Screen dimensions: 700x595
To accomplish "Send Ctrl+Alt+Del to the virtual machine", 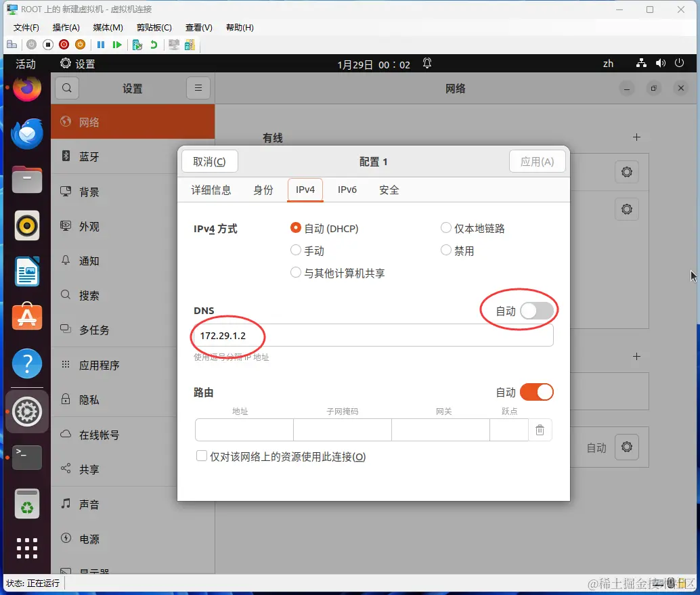I will pos(12,44).
